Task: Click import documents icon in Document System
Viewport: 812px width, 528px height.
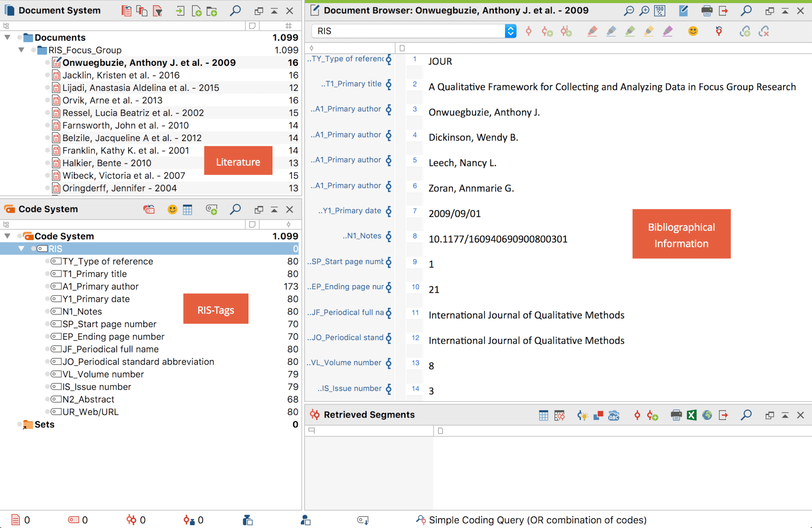Action: click(180, 11)
